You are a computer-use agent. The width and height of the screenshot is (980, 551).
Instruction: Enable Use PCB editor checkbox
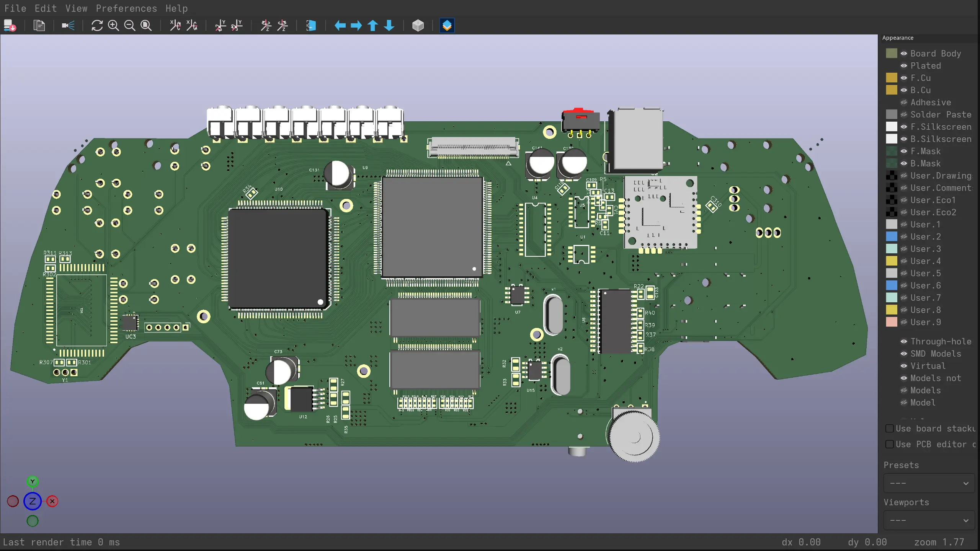tap(890, 444)
